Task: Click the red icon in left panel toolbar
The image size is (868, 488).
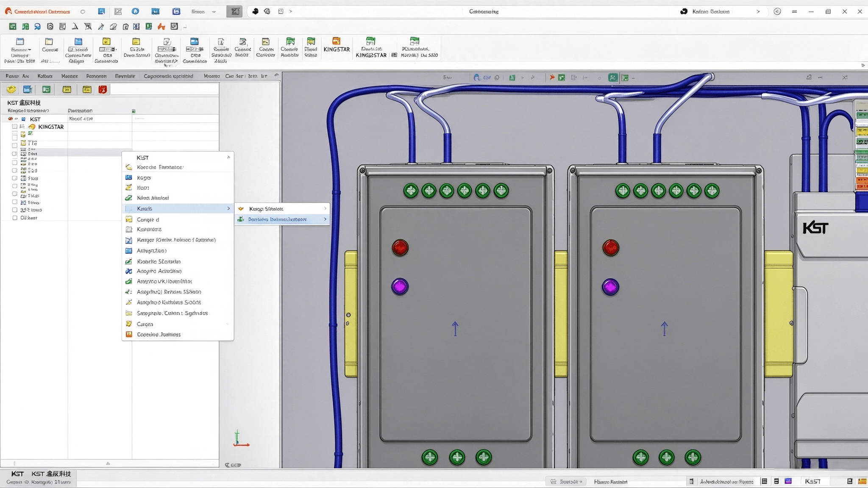Action: [103, 89]
